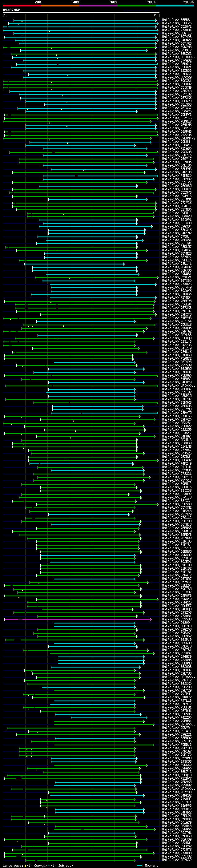Select the UniRef100_Q3L0R1 label
Image resolution: width=197 pixels, height=868 pixels.
coord(176,67)
